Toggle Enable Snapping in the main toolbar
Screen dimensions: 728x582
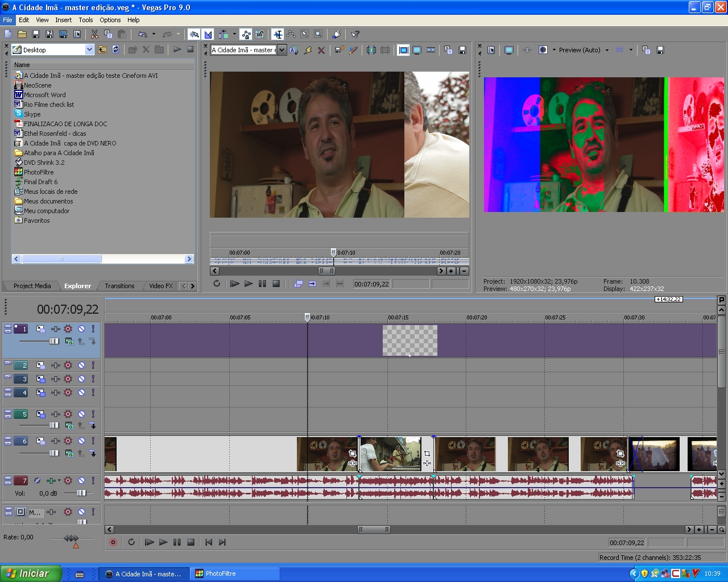coord(194,34)
